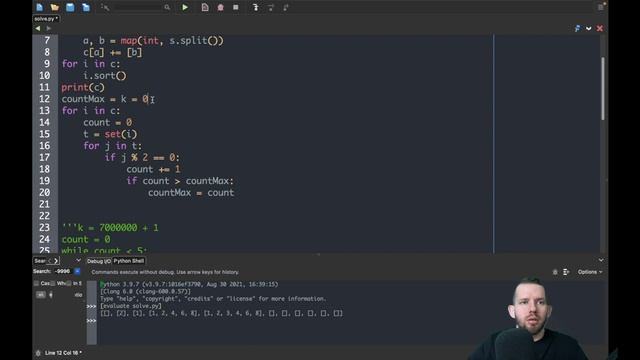This screenshot has height=360, width=640.
Task: Click the 'countMax = count' code line
Action: 191,193
